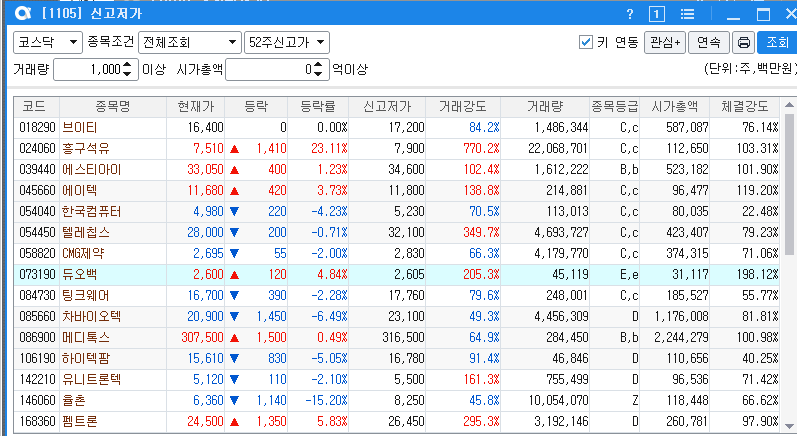This screenshot has height=436, width=797.
Task: Click the 조회 search button
Action: pyautogui.click(x=777, y=42)
